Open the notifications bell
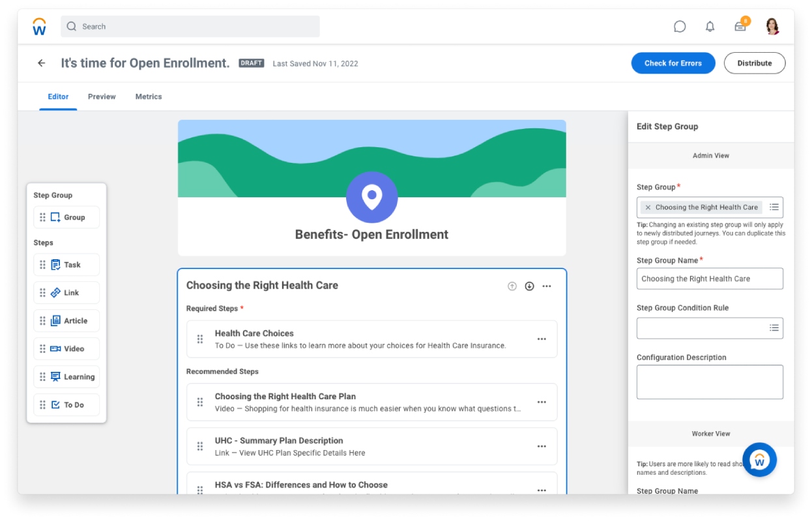 (x=710, y=27)
